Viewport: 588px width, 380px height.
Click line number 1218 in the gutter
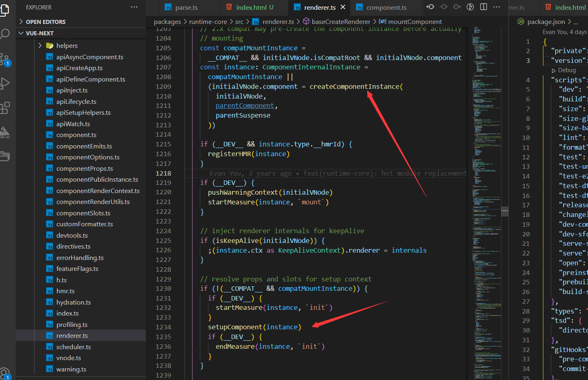[x=163, y=173]
